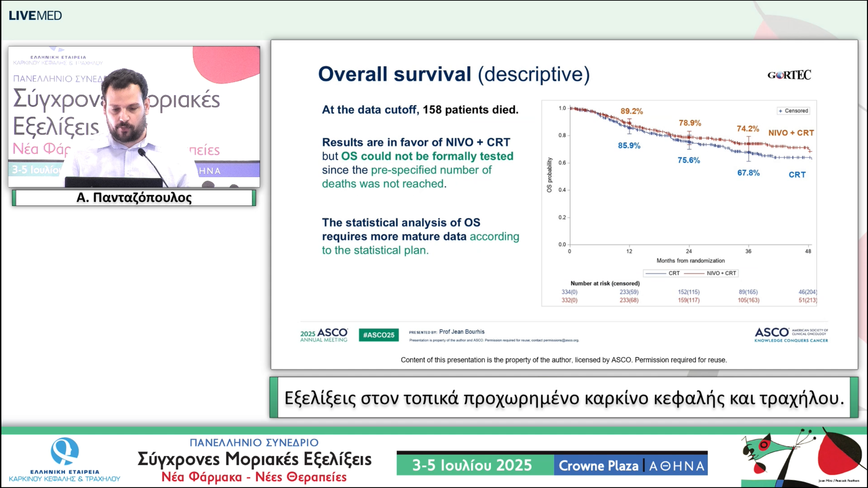Click the 67.8% CRT survival label
The height and width of the screenshot is (488, 868).
[x=748, y=173]
